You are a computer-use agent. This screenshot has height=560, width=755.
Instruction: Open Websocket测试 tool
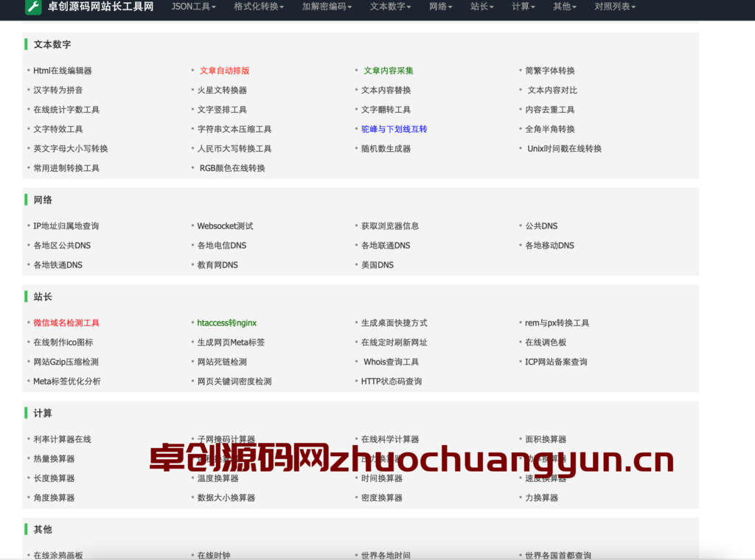[x=226, y=226]
